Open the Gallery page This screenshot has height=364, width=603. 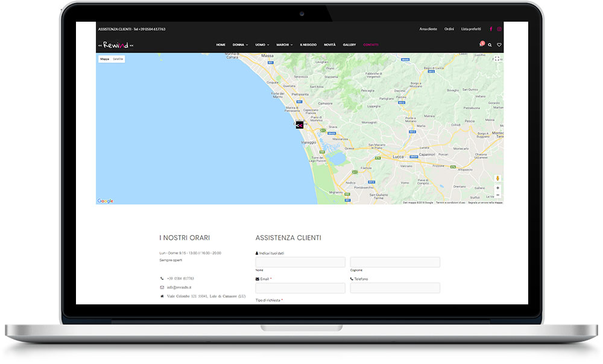349,45
